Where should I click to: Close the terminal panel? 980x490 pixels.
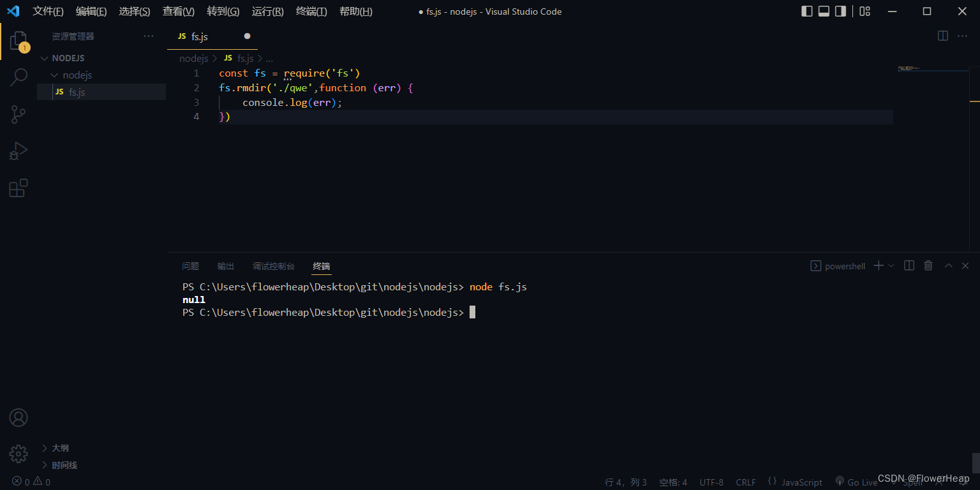(x=965, y=265)
